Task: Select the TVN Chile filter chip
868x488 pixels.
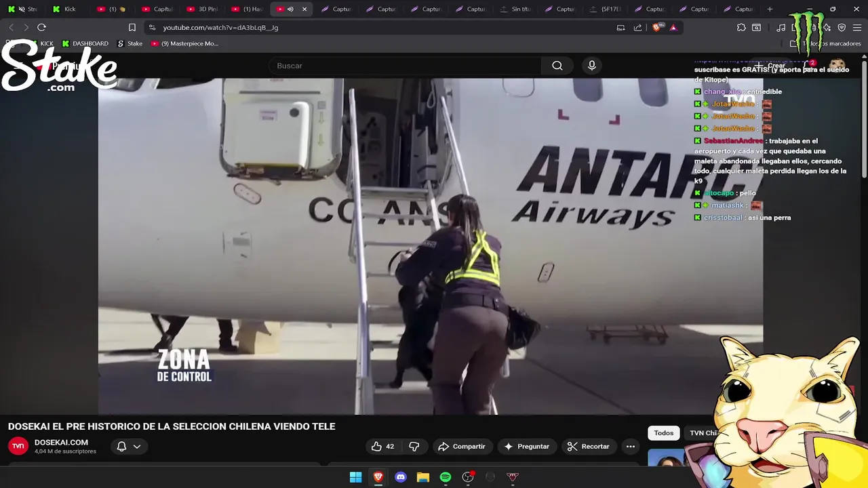Action: (703, 433)
